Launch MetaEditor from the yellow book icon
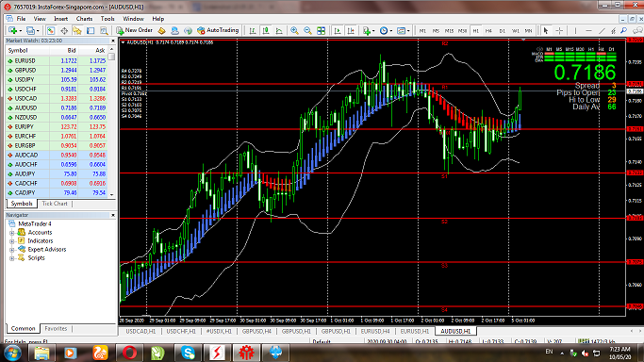Viewport: 644px width, 362px height. (161, 30)
